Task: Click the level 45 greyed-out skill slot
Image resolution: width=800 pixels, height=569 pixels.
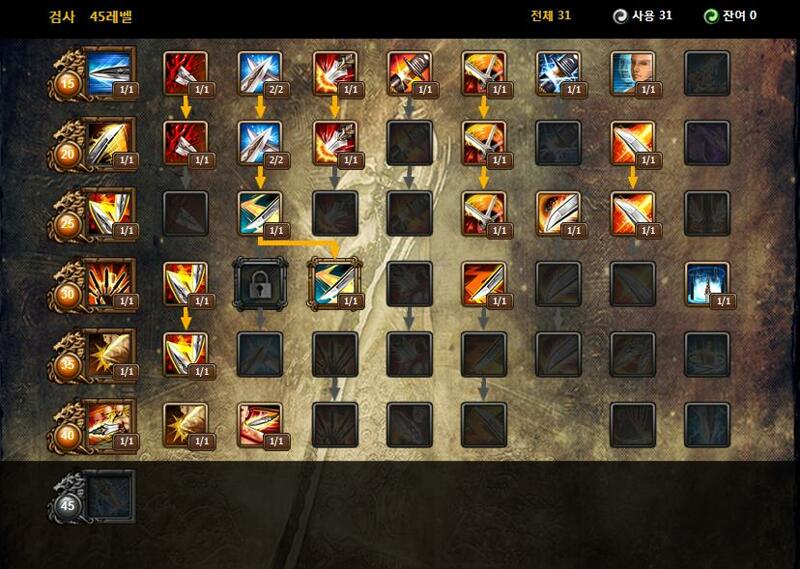Action: pyautogui.click(x=109, y=497)
